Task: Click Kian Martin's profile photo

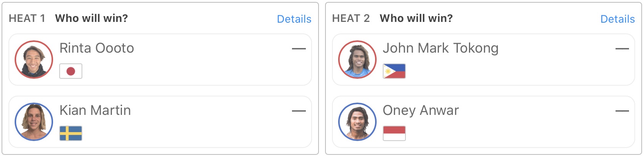Action: [x=34, y=122]
